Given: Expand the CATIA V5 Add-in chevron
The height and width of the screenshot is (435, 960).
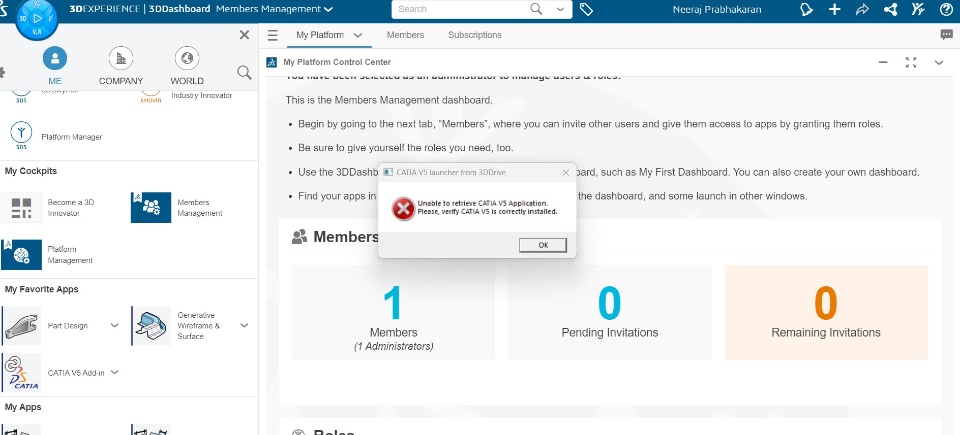Looking at the screenshot, I should (114, 372).
